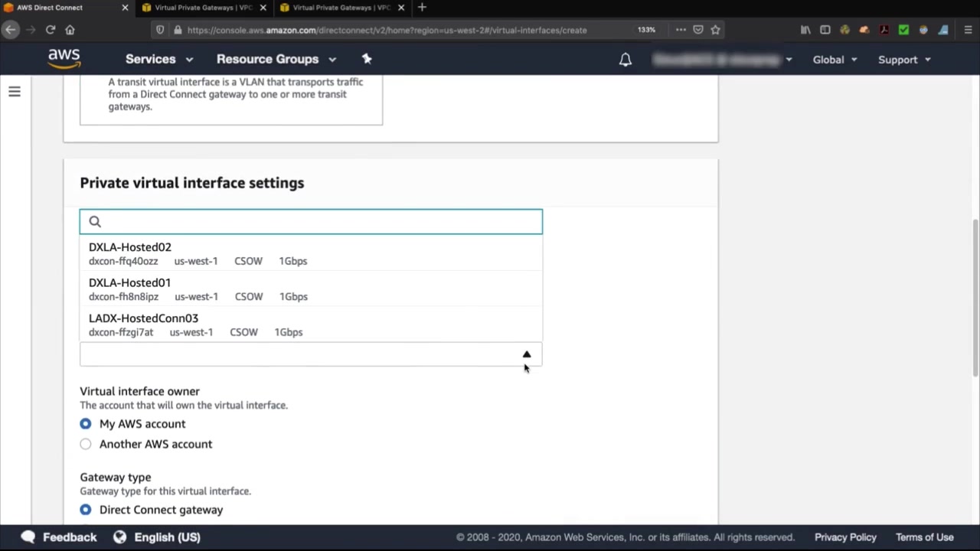980x551 pixels.
Task: Open the Services dropdown menu
Action: pos(159,59)
